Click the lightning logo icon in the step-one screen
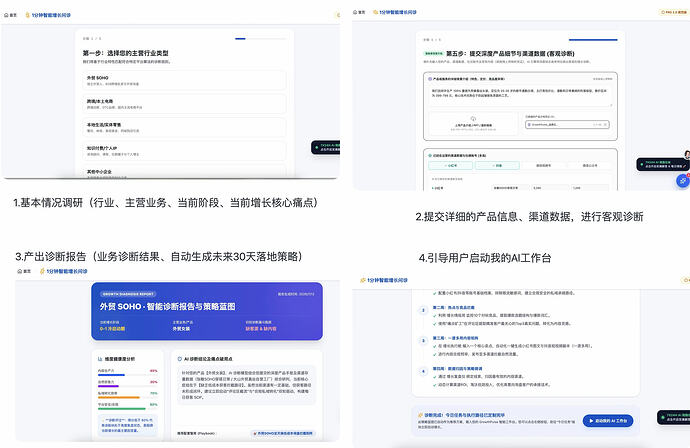The height and width of the screenshot is (448, 690). coord(27,15)
